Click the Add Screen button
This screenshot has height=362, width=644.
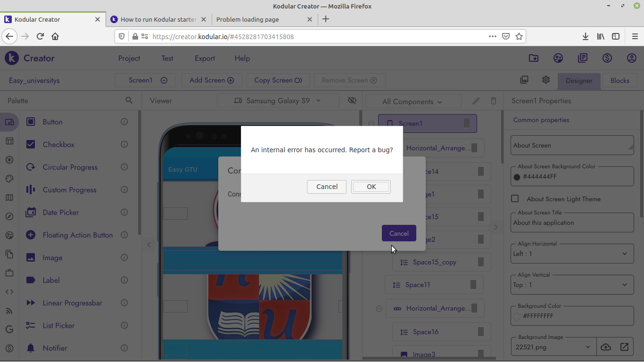(x=212, y=80)
